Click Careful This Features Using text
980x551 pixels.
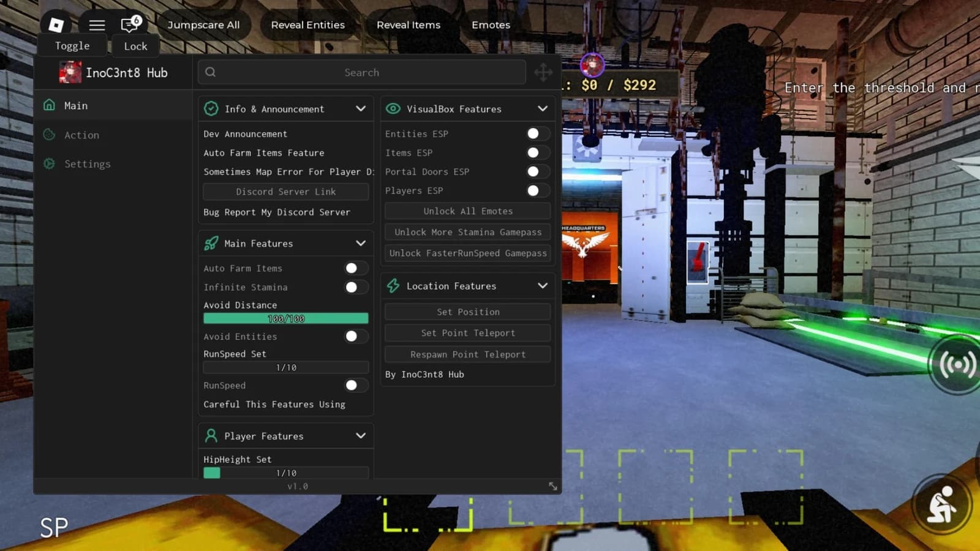[274, 405]
